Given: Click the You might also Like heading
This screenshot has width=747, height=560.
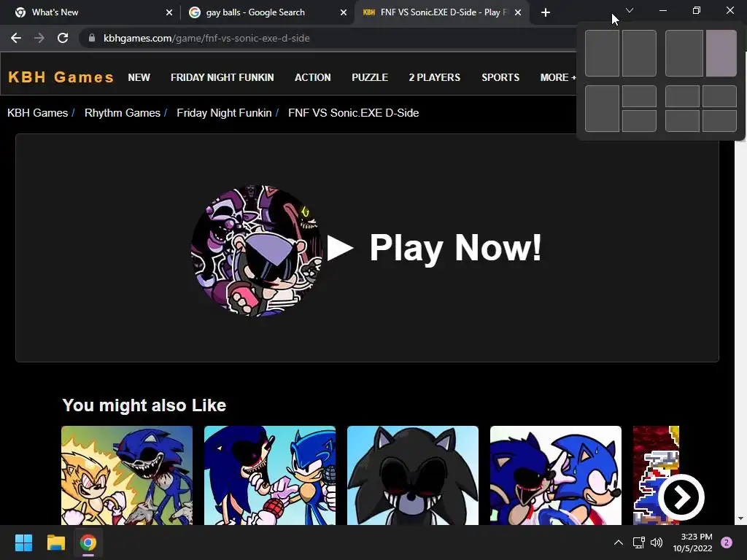Looking at the screenshot, I should click(144, 405).
